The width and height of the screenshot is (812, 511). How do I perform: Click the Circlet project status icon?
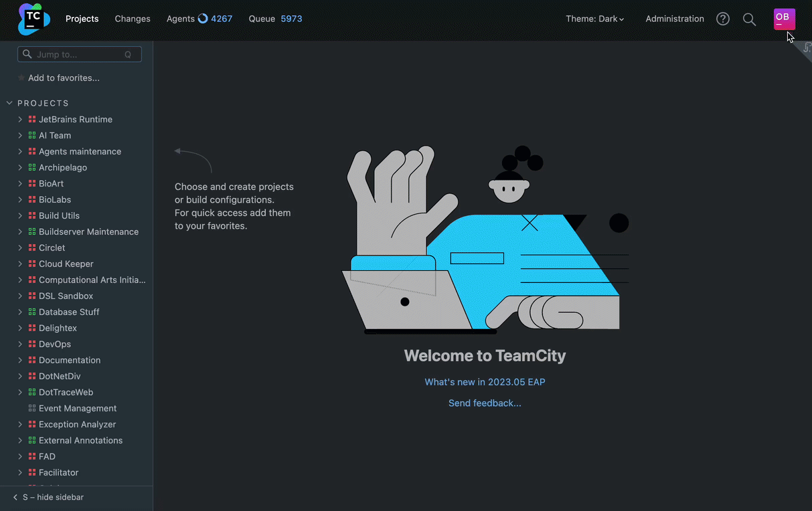point(32,248)
